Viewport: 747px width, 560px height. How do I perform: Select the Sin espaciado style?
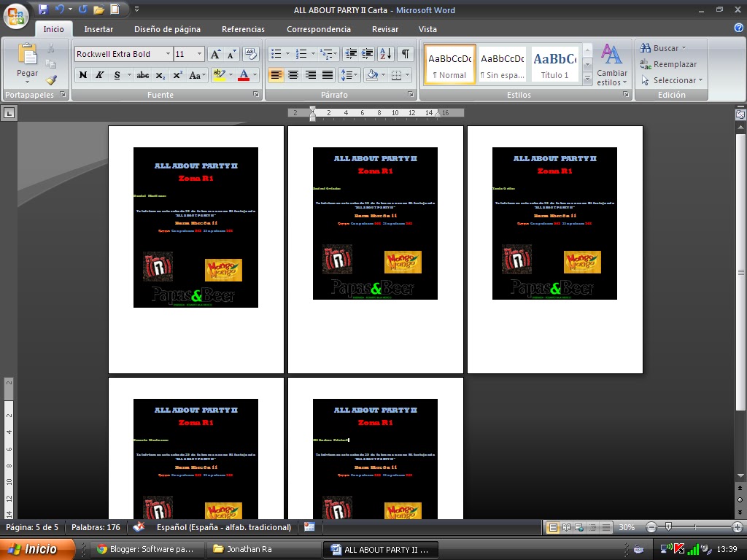pos(502,64)
